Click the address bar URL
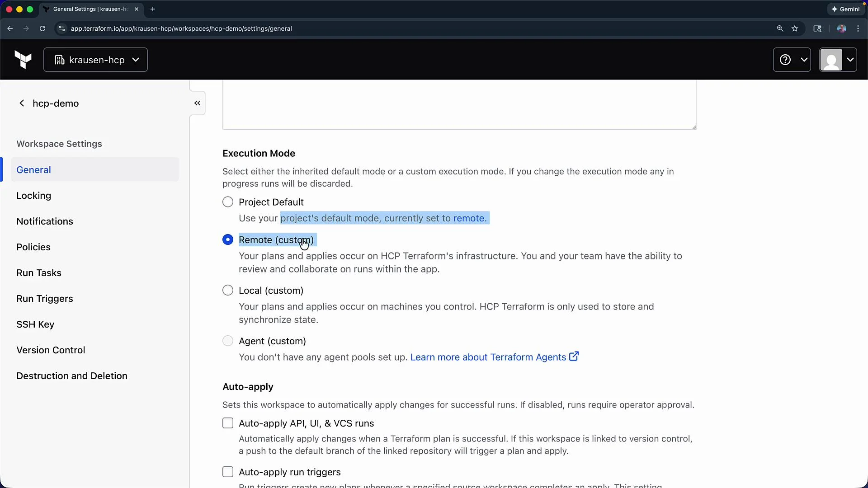 tap(181, 28)
